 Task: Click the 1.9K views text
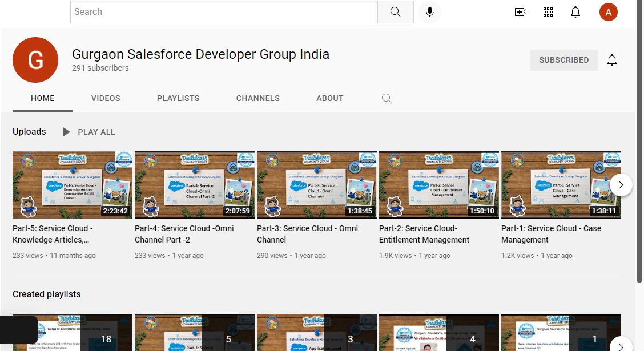tap(395, 255)
